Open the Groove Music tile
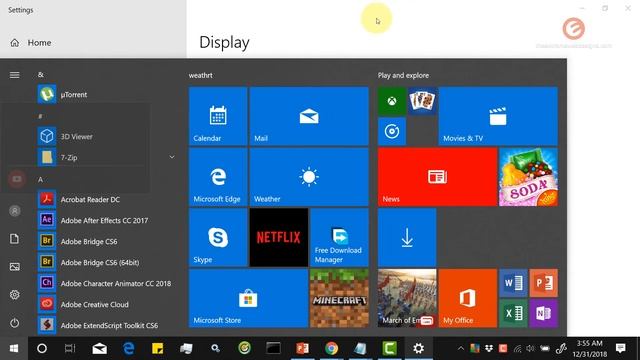Viewport: 640px width, 360px height. (392, 131)
